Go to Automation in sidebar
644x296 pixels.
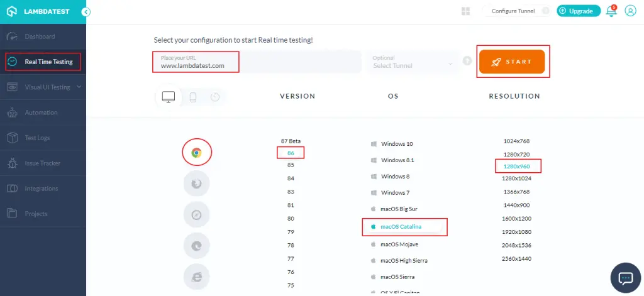(x=41, y=112)
